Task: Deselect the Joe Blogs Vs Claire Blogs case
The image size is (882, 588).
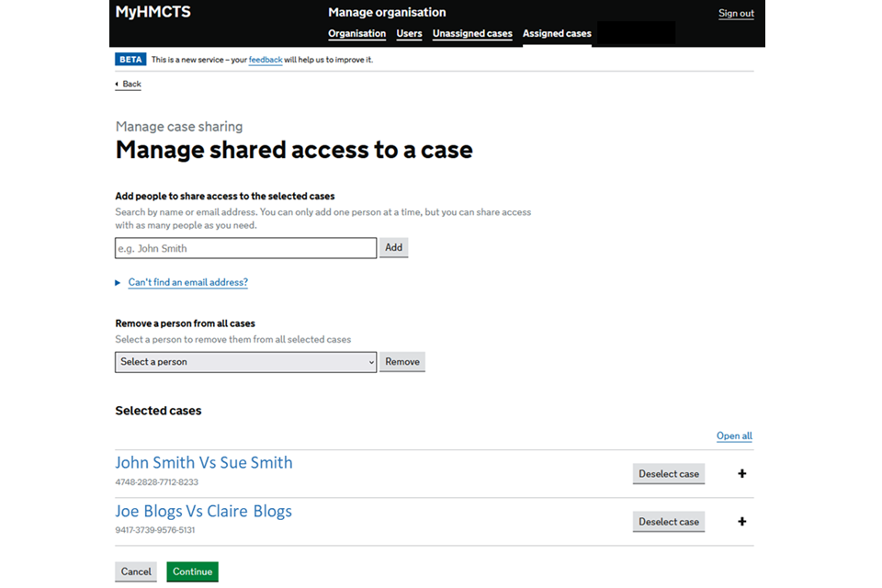Action: click(x=668, y=522)
